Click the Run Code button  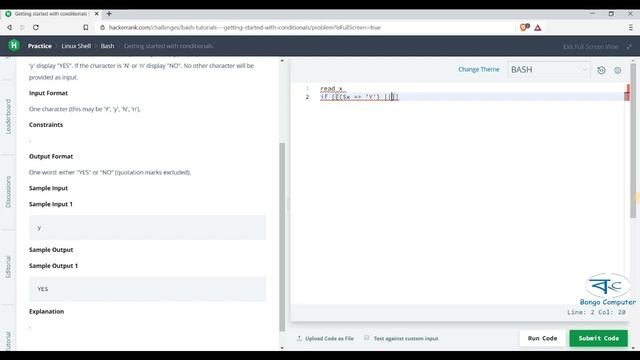click(x=542, y=338)
